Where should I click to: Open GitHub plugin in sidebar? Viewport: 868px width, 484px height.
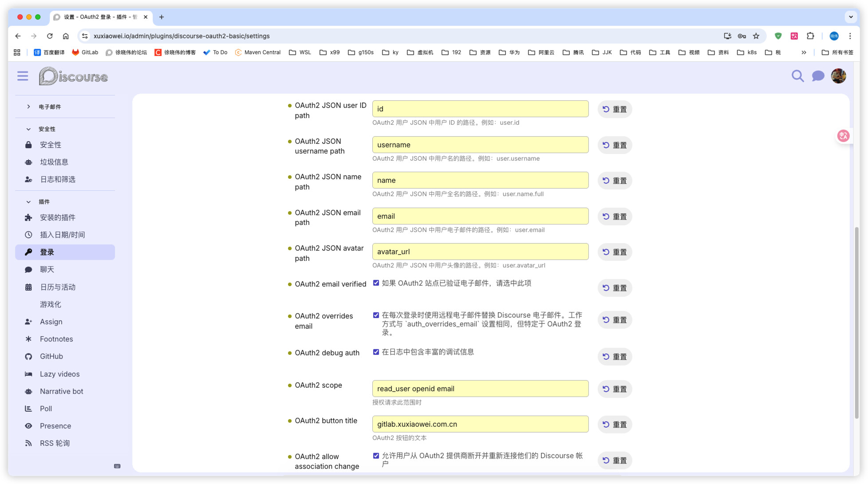pyautogui.click(x=51, y=356)
